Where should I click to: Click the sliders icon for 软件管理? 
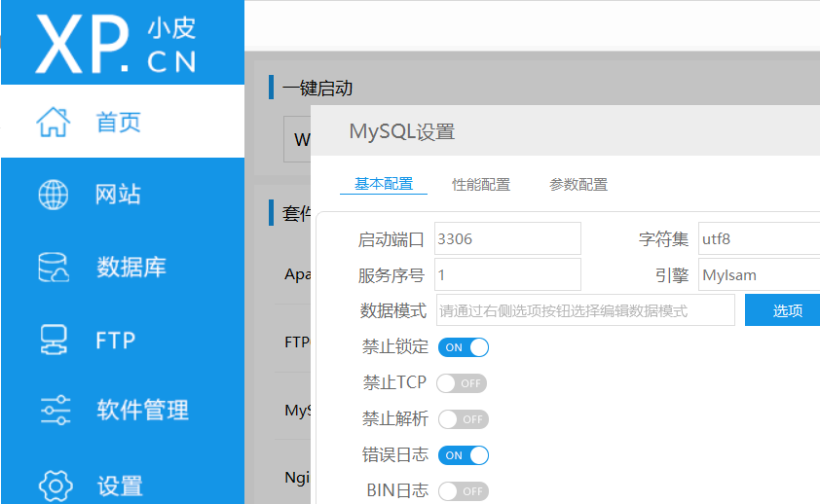[x=55, y=410]
